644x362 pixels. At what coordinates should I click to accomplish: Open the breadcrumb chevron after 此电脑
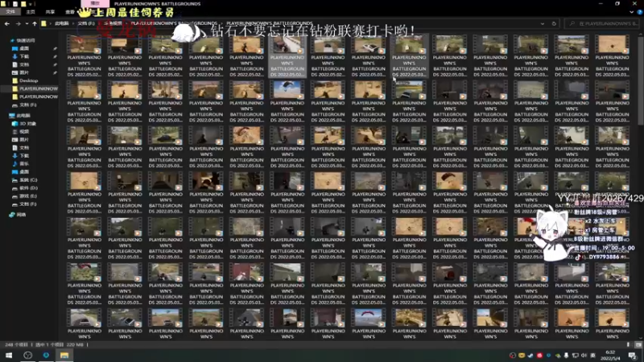tap(73, 24)
